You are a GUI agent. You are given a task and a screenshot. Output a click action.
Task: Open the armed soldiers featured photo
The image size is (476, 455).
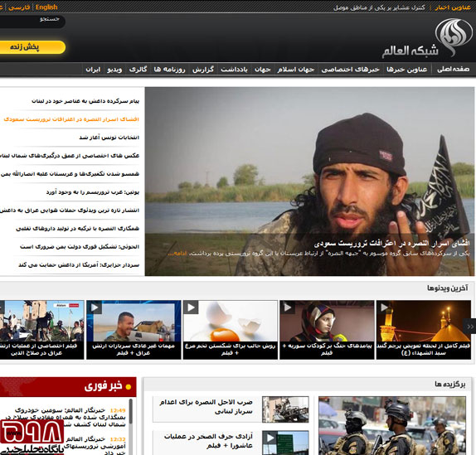pos(392,425)
